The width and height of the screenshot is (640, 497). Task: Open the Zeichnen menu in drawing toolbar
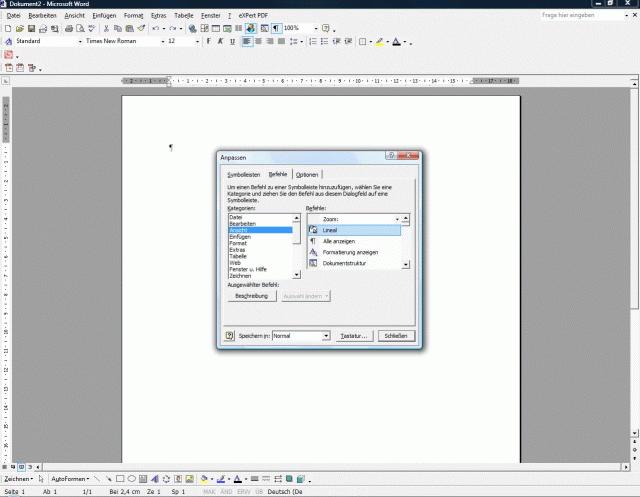pyautogui.click(x=18, y=479)
